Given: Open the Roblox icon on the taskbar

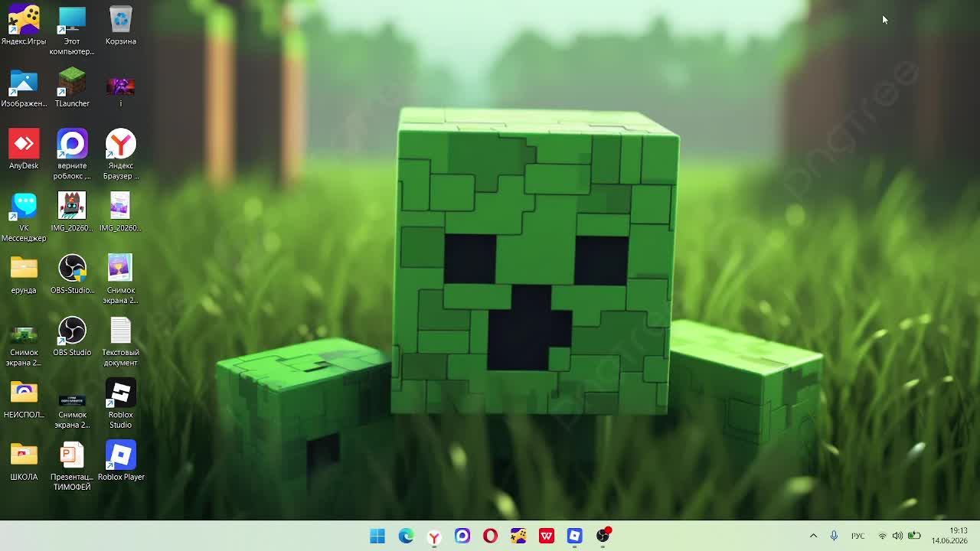Looking at the screenshot, I should tap(575, 536).
